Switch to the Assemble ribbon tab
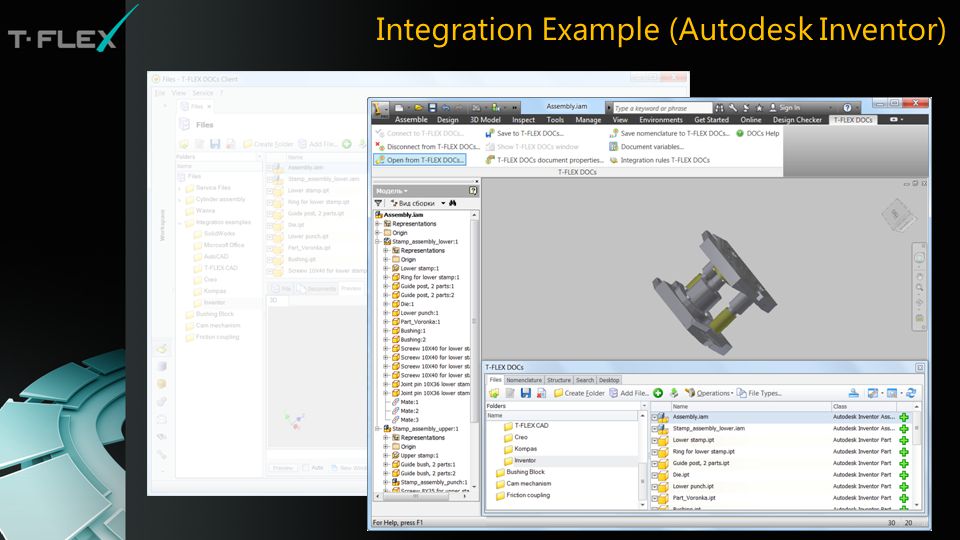The image size is (960, 540). pos(411,120)
